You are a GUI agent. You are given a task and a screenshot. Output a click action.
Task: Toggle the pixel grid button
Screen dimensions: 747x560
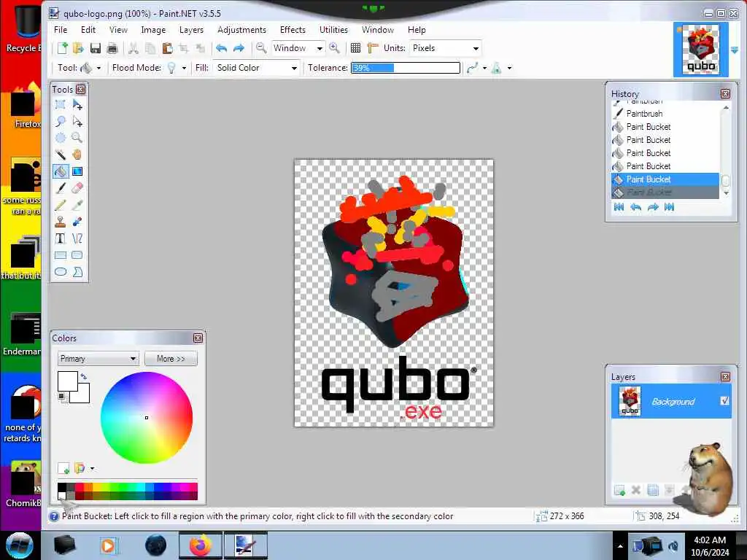coord(355,48)
